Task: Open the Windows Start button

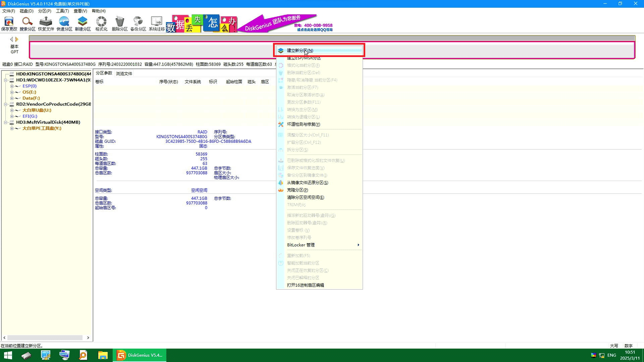Action: pyautogui.click(x=8, y=355)
